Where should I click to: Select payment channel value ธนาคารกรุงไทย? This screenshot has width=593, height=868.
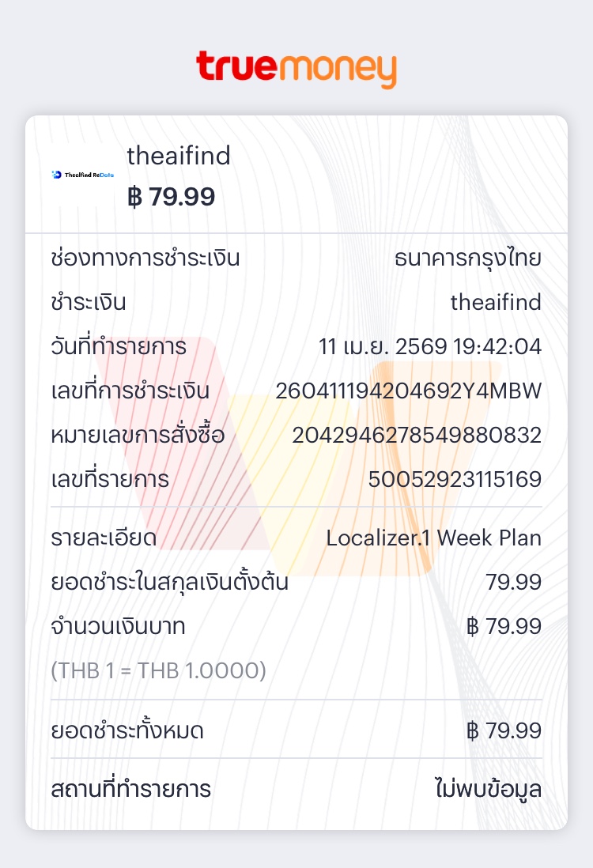tap(468, 259)
